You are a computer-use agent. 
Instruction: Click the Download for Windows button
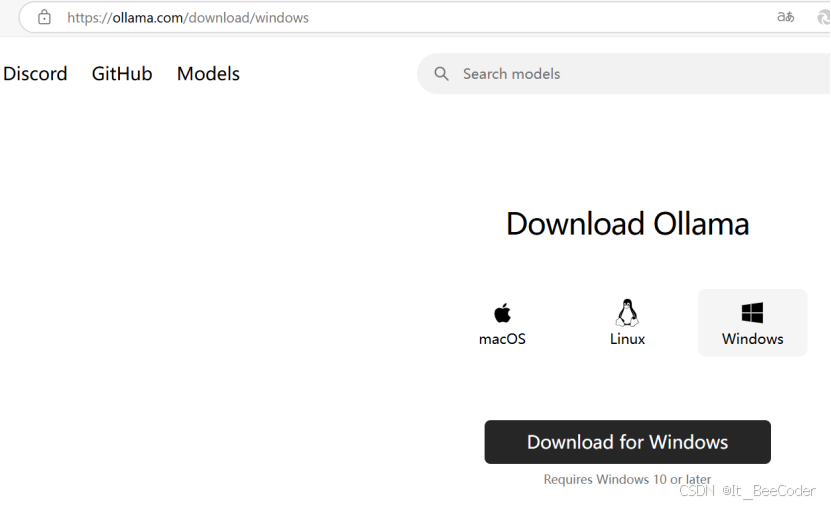[x=627, y=442]
